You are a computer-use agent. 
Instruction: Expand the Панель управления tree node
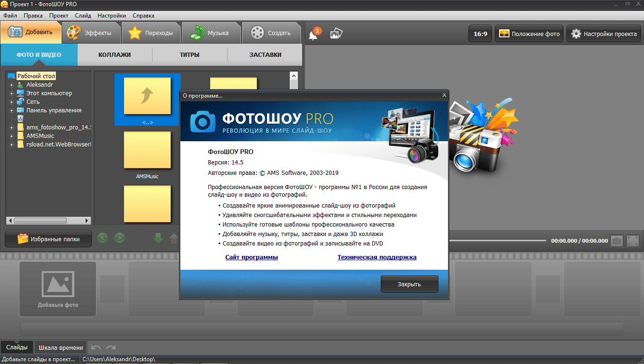coord(12,110)
